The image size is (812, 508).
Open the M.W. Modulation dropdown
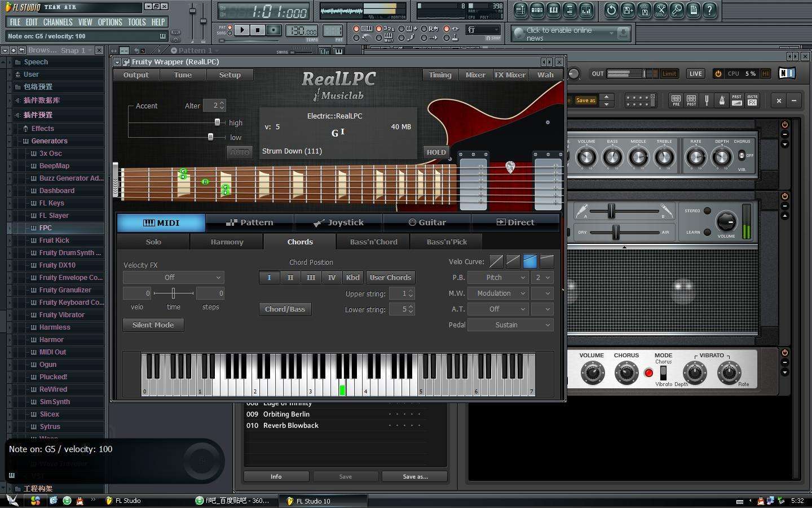pos(498,294)
